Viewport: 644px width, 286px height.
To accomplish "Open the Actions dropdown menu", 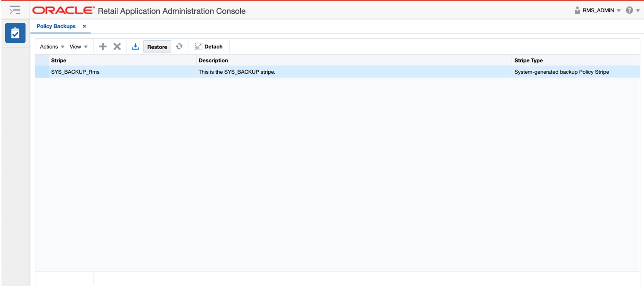I will coord(52,47).
